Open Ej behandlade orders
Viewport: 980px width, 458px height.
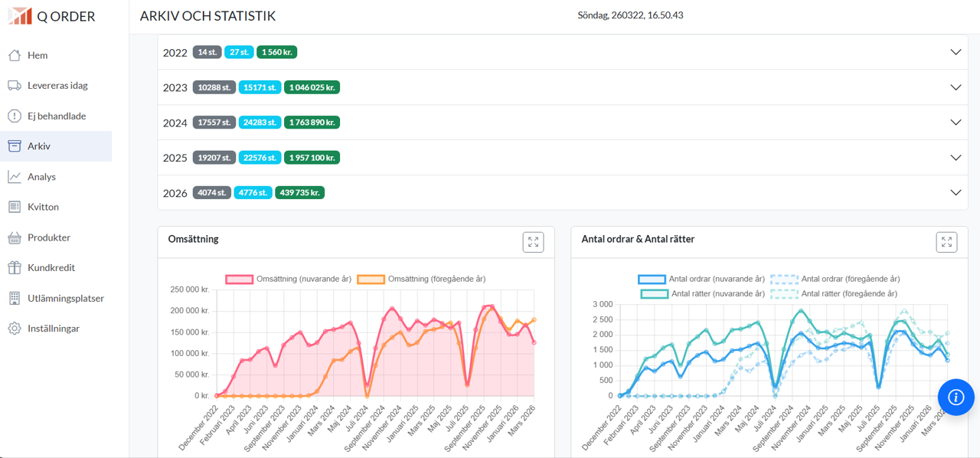tap(56, 116)
